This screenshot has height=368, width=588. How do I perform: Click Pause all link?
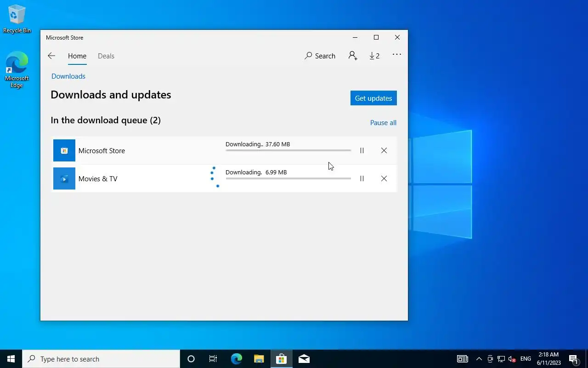tap(383, 123)
